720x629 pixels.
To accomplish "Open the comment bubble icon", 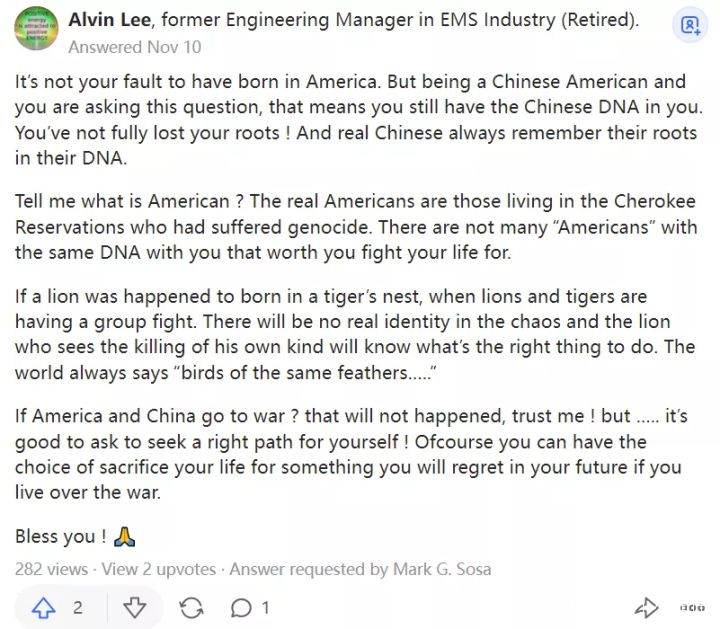I will pos(241,607).
